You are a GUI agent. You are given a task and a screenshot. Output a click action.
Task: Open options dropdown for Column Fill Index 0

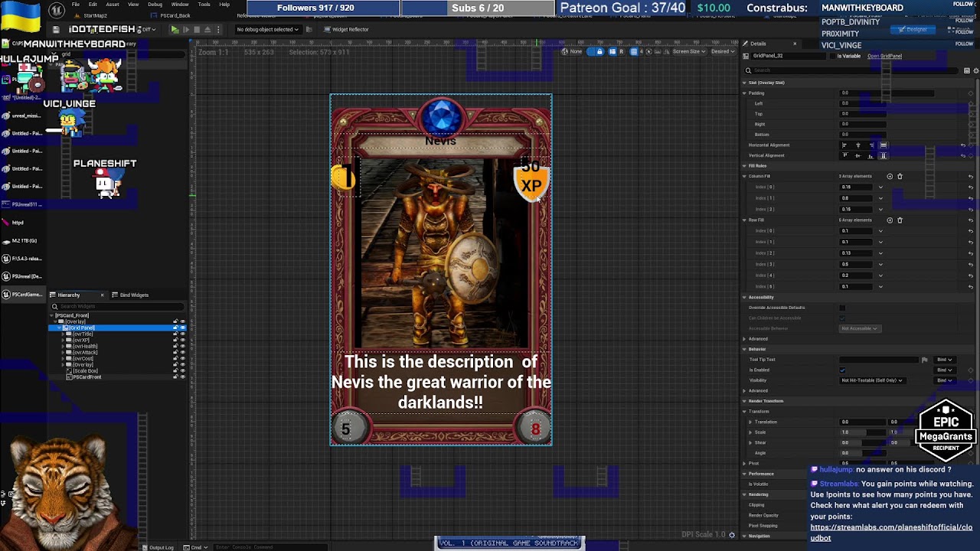click(880, 187)
